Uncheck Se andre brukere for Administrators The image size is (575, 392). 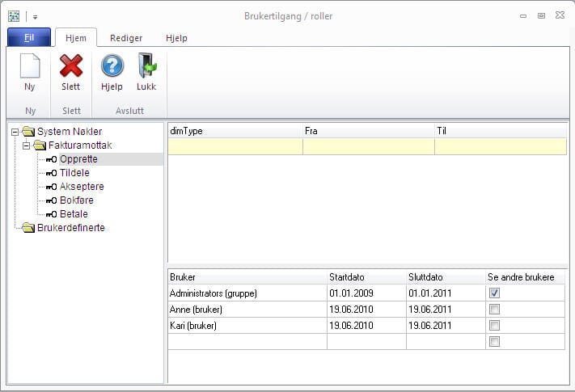[x=494, y=293]
